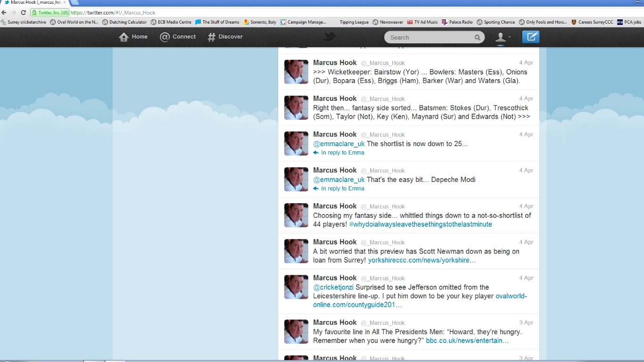Open the Discover tab
The height and width of the screenshot is (362, 644).
[x=225, y=37]
